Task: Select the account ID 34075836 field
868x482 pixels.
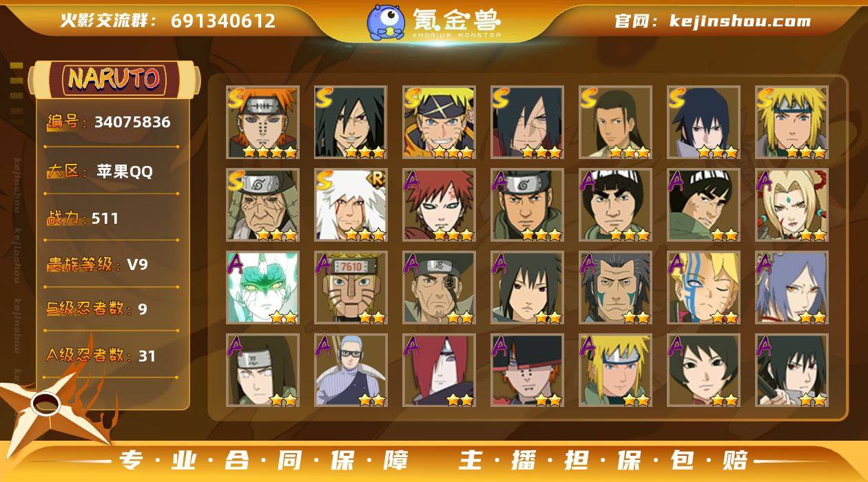Action: click(x=108, y=123)
